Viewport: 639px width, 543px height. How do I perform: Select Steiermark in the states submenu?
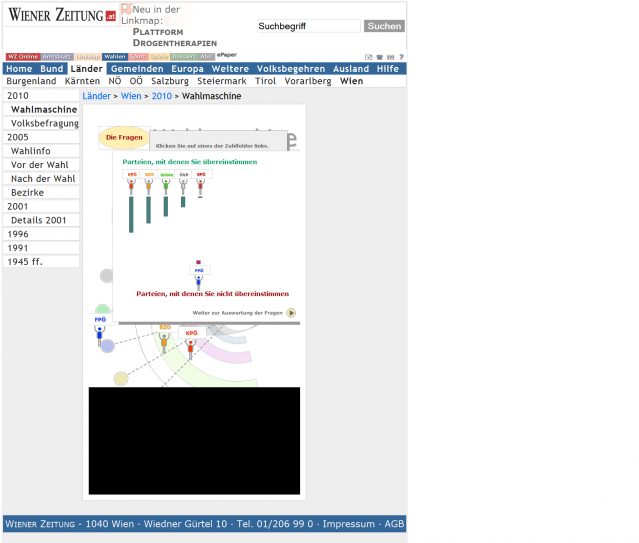coord(222,81)
